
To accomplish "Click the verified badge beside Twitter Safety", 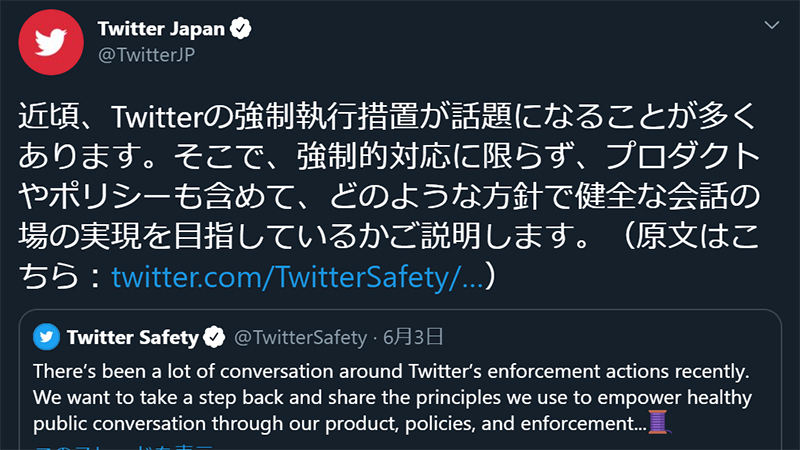I will (214, 336).
